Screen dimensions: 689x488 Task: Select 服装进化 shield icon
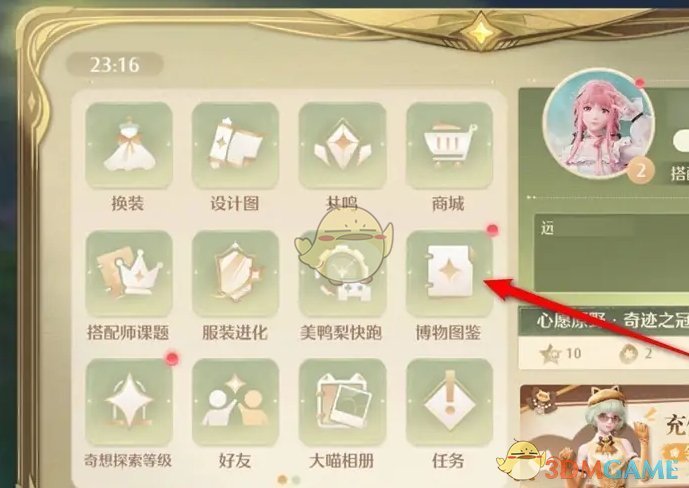[x=235, y=273]
